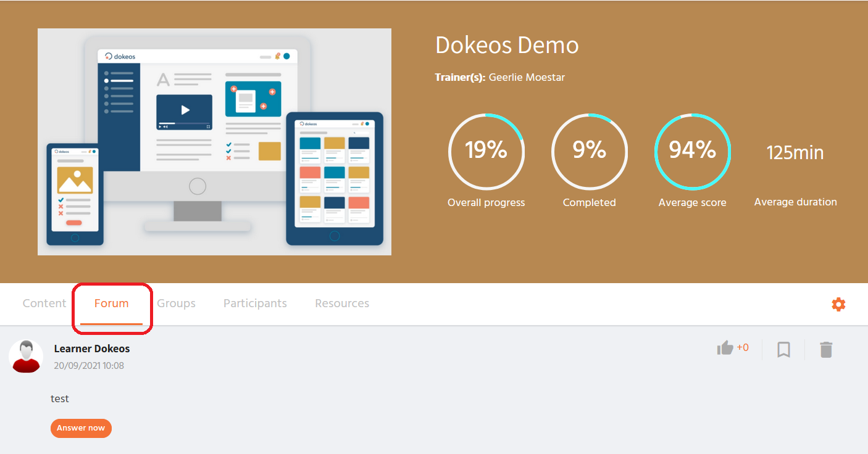Image resolution: width=868 pixels, height=454 pixels.
Task: Click the post timestamp 20/09/2021 10:08
Action: (x=89, y=366)
